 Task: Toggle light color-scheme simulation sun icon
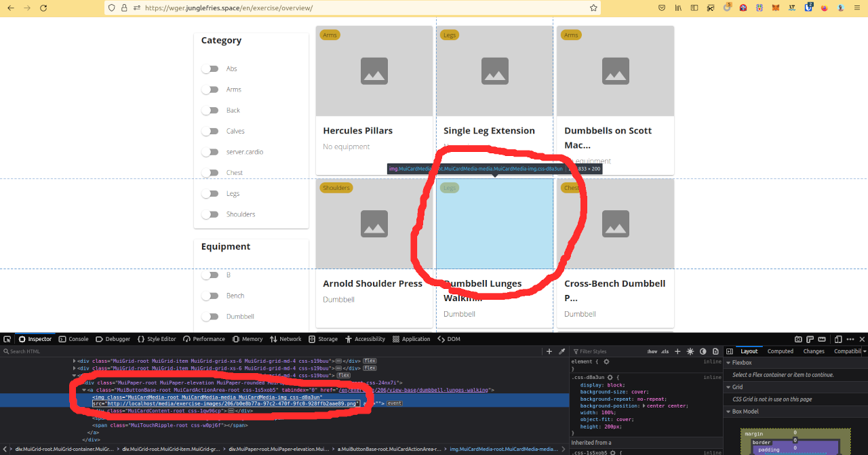click(x=690, y=351)
